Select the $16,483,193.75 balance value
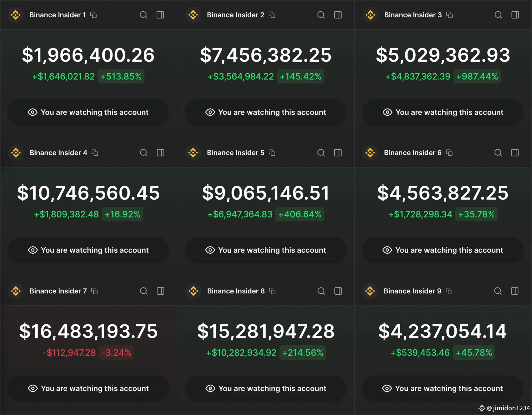The image size is (532, 415). point(88,331)
